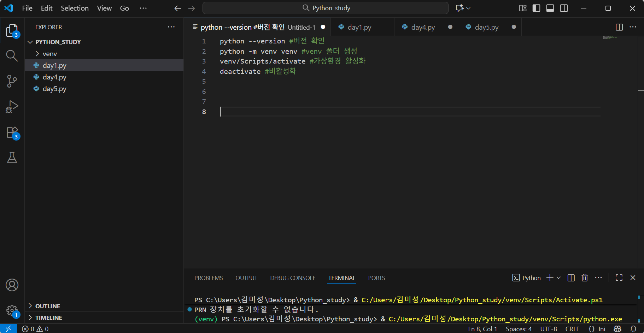This screenshot has height=333, width=644.
Task: Open the Source Control view
Action: (12, 81)
